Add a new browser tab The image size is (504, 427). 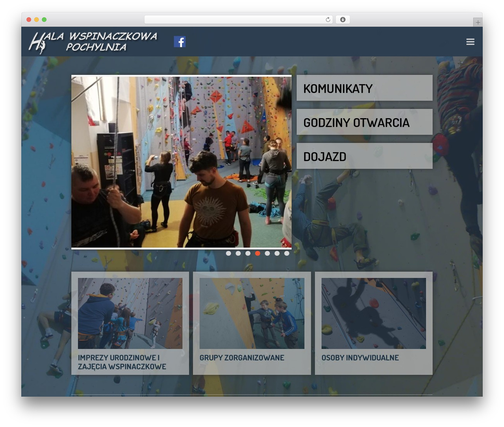pyautogui.click(x=478, y=22)
